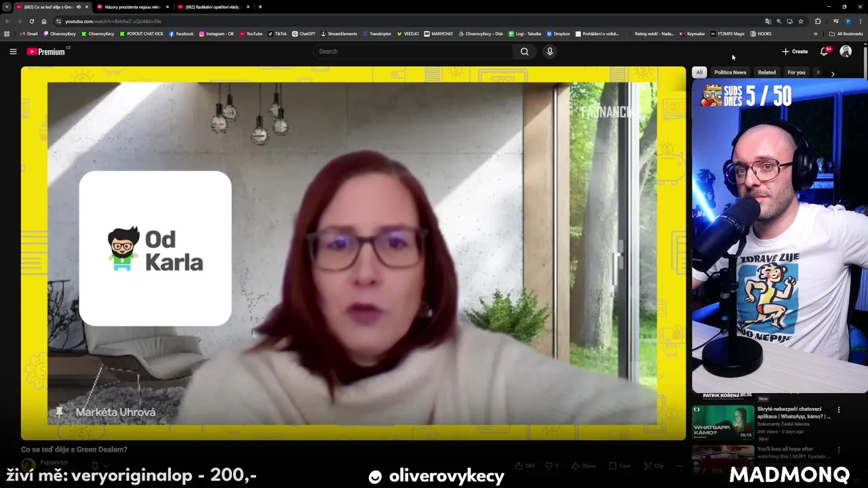Switch to 'Názory prezidenta nejsou' browser tab

(x=133, y=7)
